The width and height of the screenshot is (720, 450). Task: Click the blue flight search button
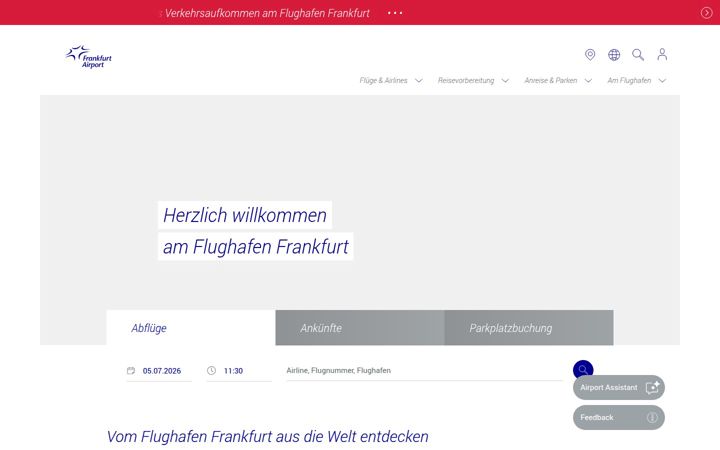(x=583, y=369)
